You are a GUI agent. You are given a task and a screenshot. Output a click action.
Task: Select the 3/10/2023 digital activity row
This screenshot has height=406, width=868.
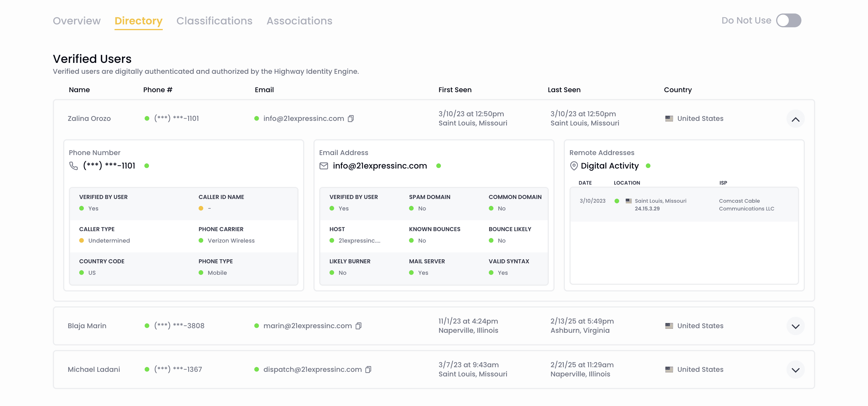click(684, 204)
